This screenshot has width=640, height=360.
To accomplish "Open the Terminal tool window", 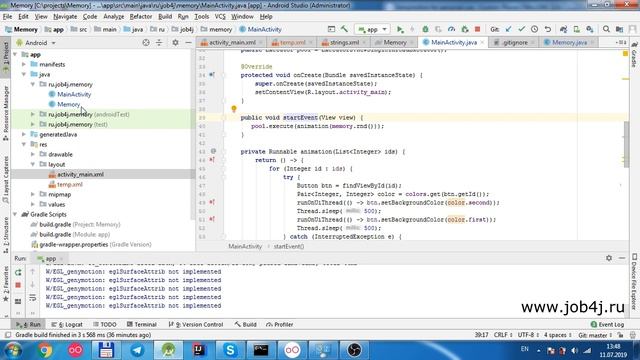I will coord(142,324).
